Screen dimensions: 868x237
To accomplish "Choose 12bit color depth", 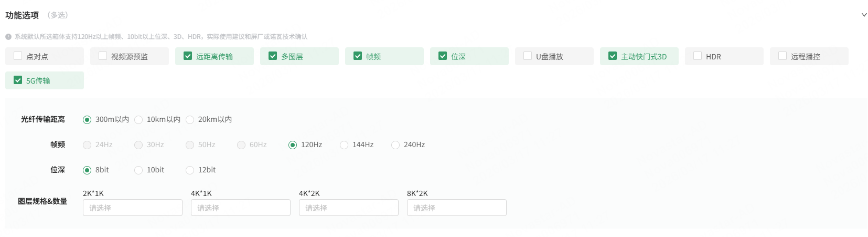I will pos(190,170).
